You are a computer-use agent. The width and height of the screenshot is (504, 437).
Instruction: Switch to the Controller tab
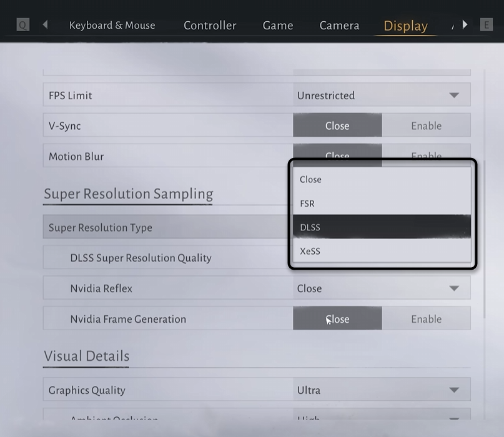tap(210, 25)
